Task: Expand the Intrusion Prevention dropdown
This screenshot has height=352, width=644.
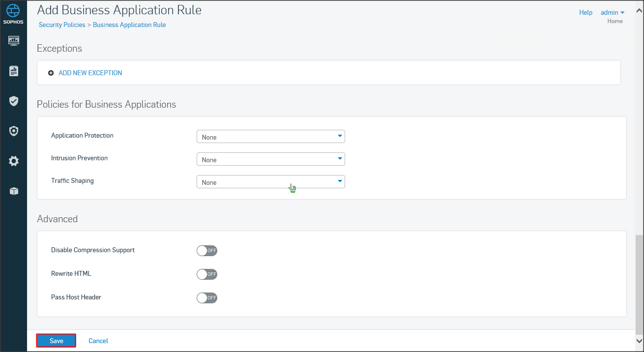Action: (270, 159)
